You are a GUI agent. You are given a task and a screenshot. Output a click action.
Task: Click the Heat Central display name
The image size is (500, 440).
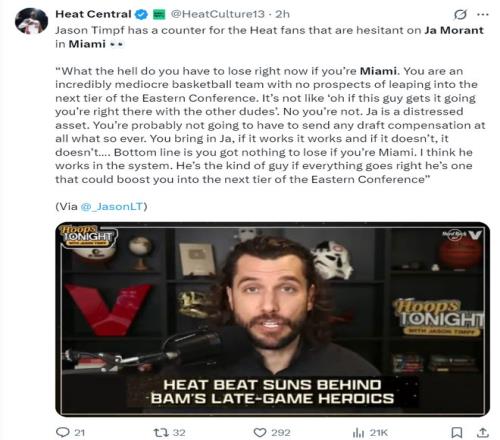click(93, 14)
